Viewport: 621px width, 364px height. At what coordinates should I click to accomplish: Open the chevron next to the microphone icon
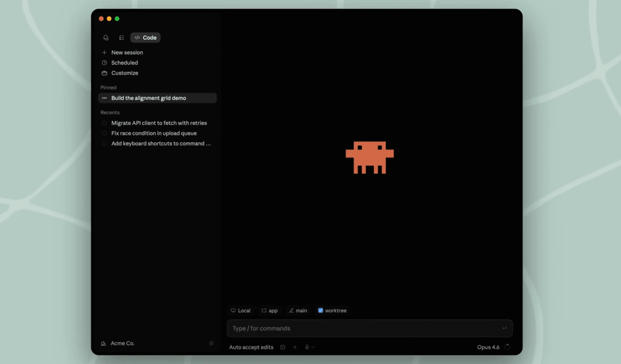point(313,347)
